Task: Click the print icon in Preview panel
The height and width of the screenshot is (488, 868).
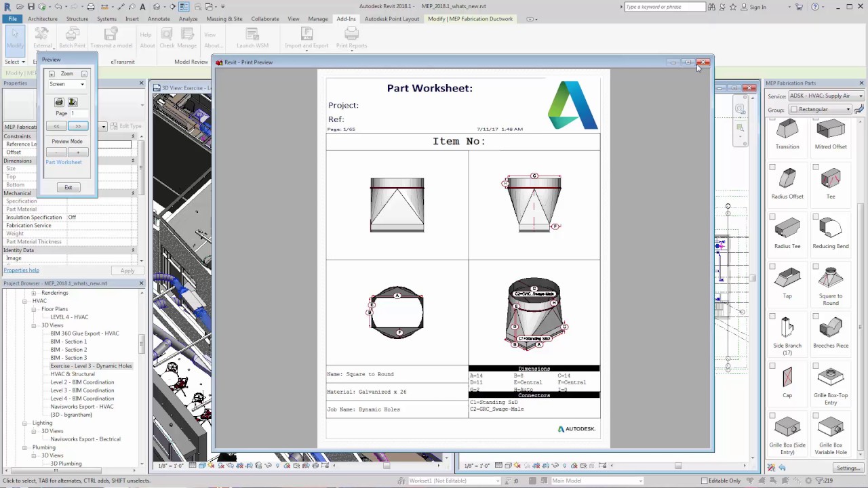Action: pyautogui.click(x=59, y=102)
